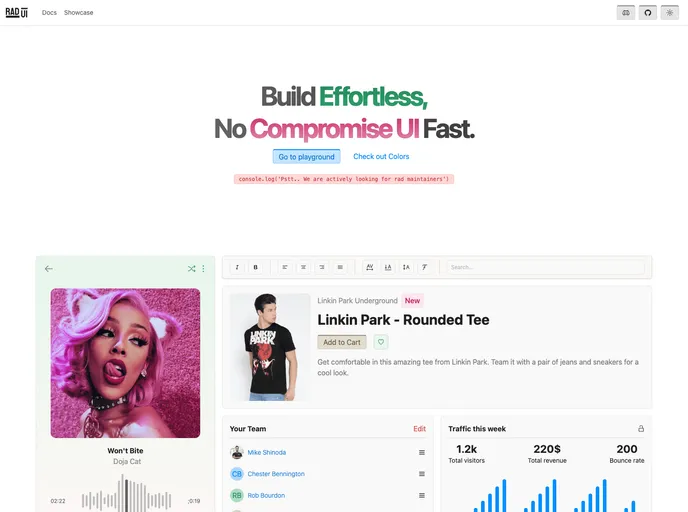Toggle light/dark theme with sun icon
688x512 pixels.
pyautogui.click(x=669, y=13)
